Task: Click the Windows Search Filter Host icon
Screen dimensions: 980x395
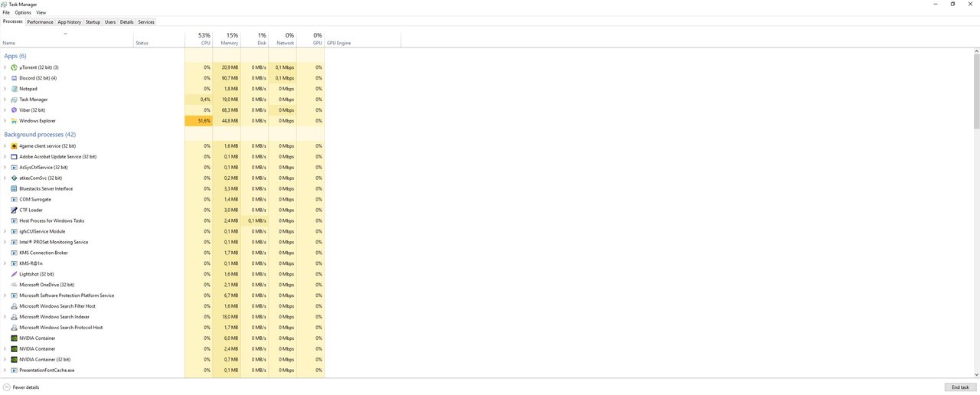Action: point(14,306)
